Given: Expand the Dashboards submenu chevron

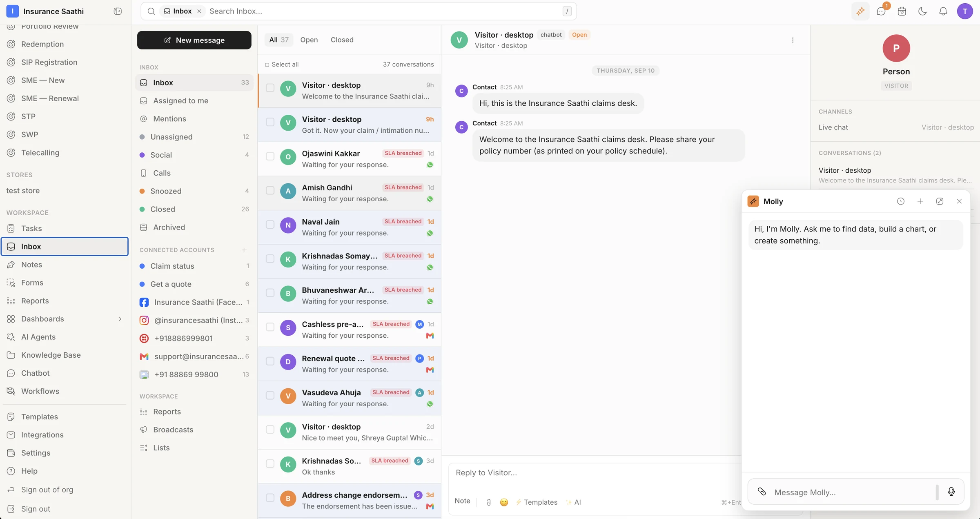Looking at the screenshot, I should (120, 319).
